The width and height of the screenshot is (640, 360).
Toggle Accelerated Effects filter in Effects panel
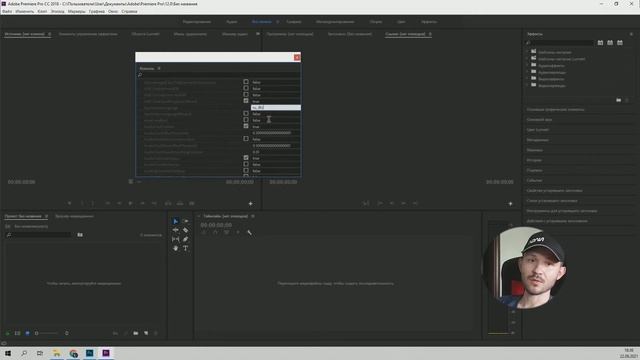600,42
